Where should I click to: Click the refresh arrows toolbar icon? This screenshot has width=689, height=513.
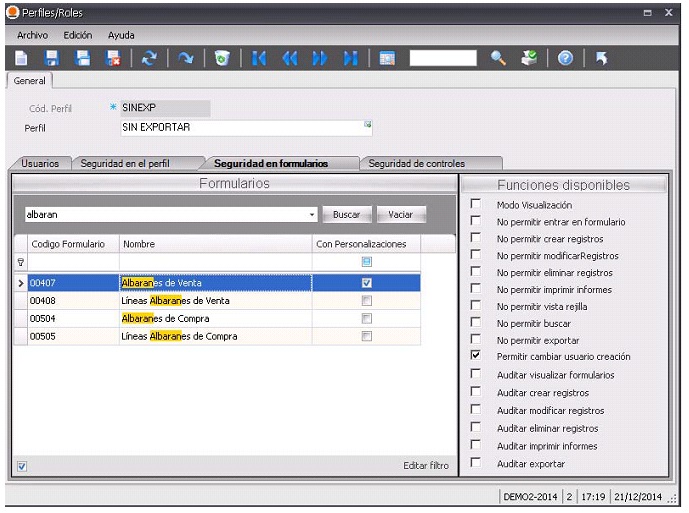coord(149,59)
